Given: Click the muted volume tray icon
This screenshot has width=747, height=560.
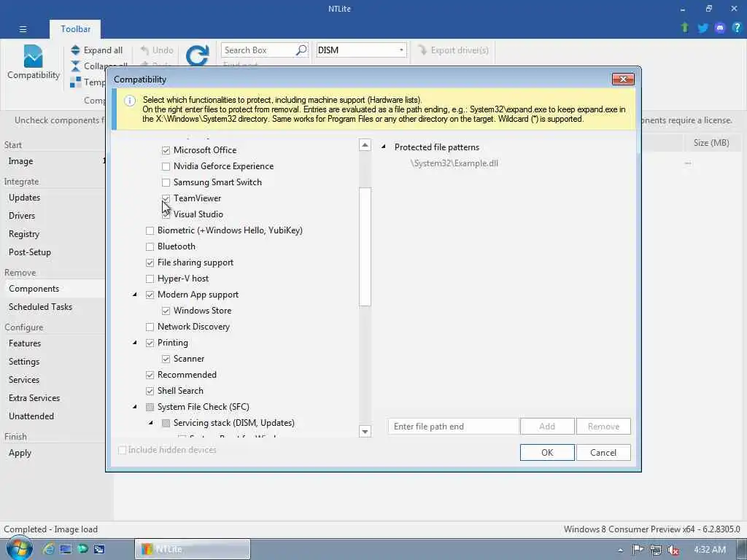Looking at the screenshot, I should click(x=673, y=550).
